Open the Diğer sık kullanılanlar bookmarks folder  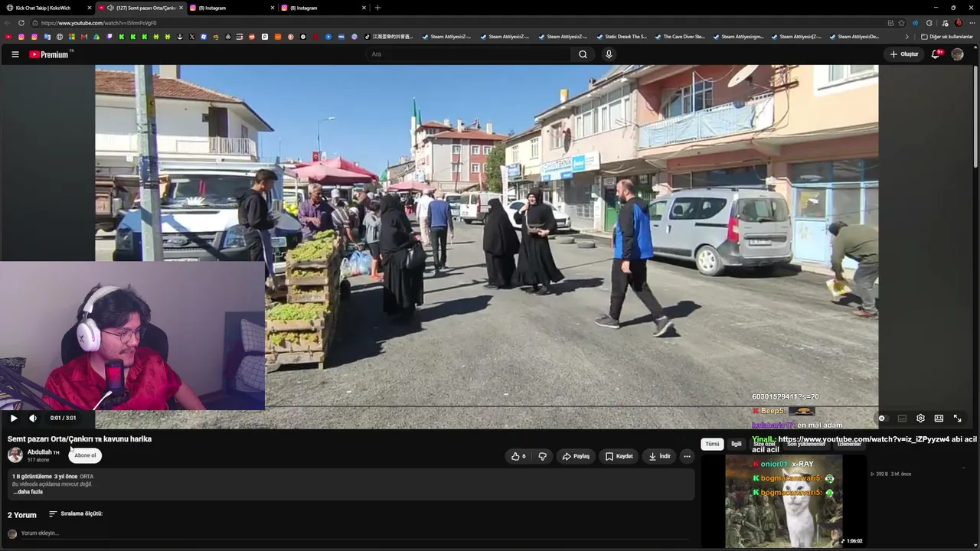(946, 37)
